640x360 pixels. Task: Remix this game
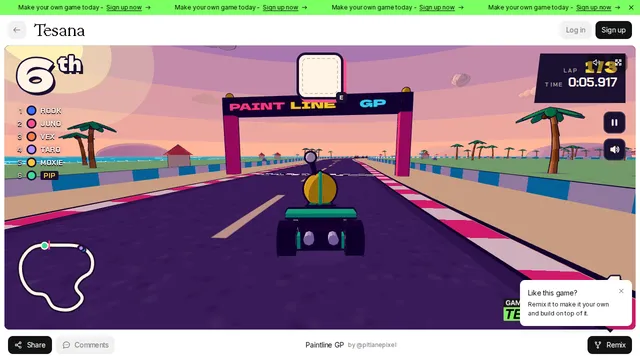[609, 345]
